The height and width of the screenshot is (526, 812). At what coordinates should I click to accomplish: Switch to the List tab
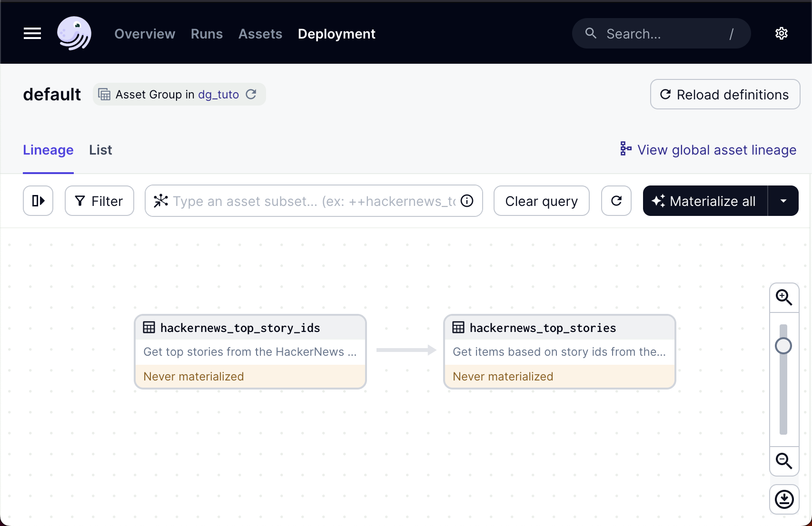100,150
